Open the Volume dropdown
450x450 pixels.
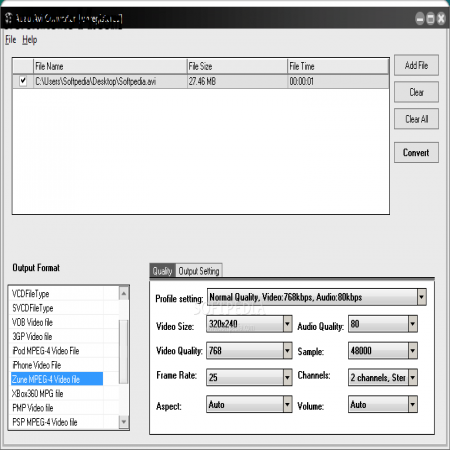[x=383, y=404]
